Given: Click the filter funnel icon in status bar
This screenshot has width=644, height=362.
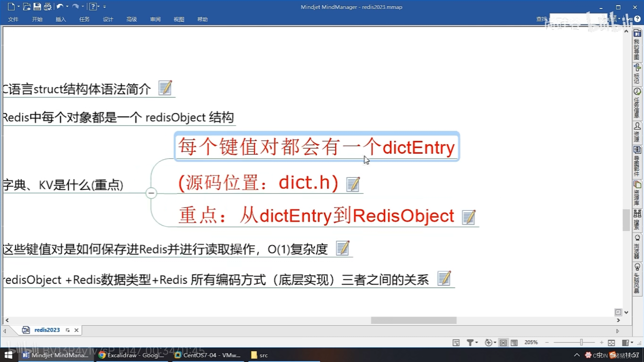Looking at the screenshot, I should click(x=470, y=342).
